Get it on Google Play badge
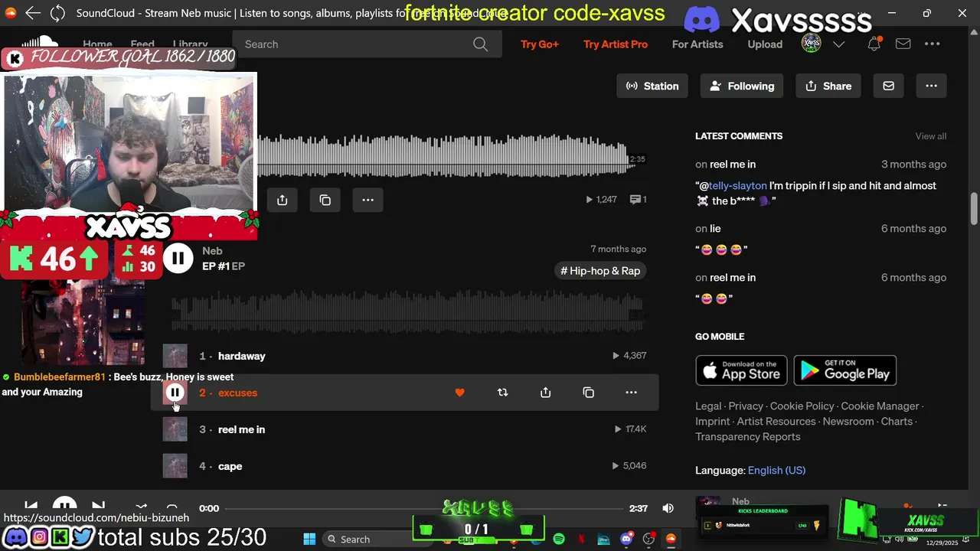 click(x=845, y=370)
